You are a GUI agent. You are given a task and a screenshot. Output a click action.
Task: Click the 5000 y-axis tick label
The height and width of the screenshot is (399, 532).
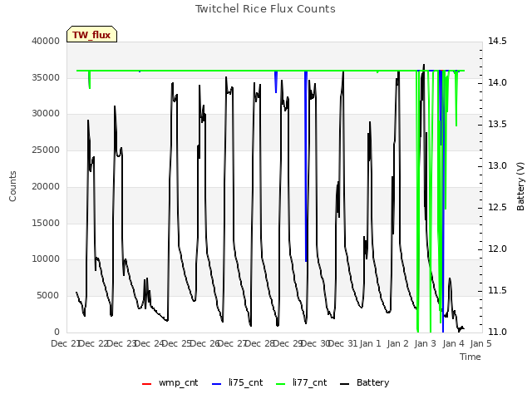pos(48,296)
